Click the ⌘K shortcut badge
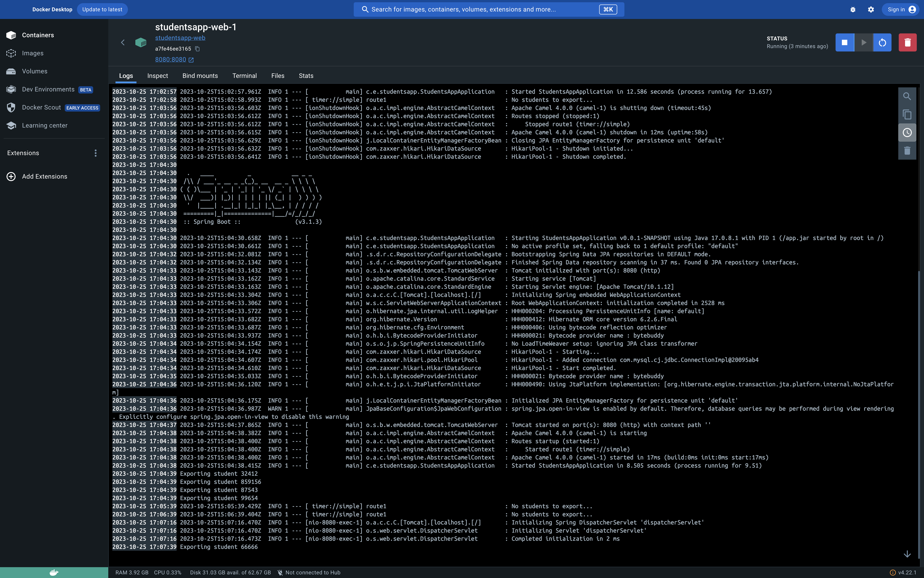The height and width of the screenshot is (578, 924). pos(608,9)
